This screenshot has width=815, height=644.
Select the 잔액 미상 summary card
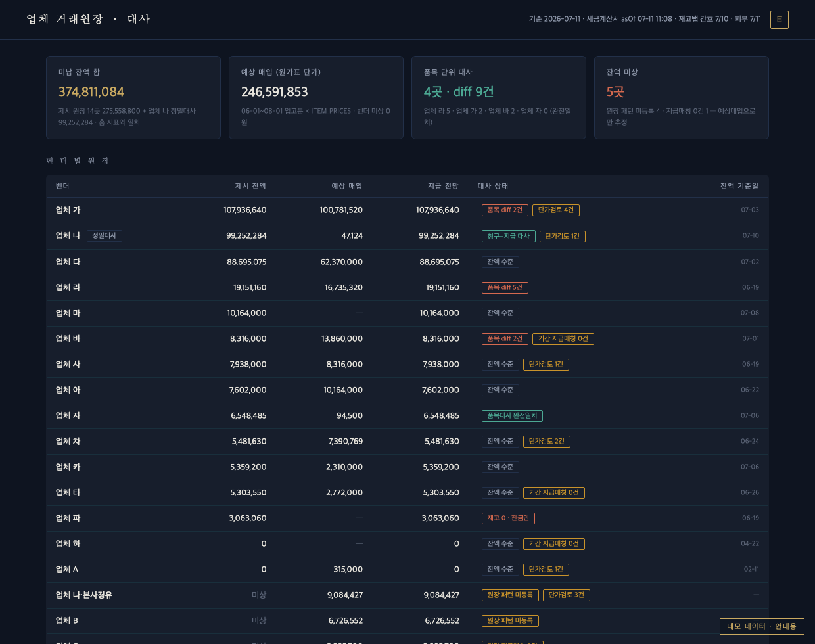tap(682, 97)
